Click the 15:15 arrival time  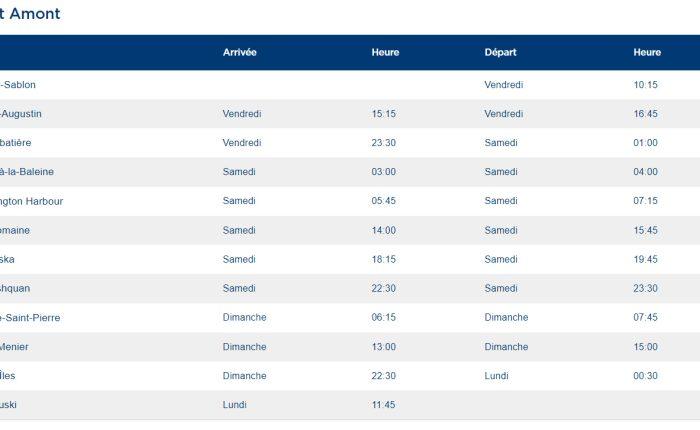coord(383,114)
